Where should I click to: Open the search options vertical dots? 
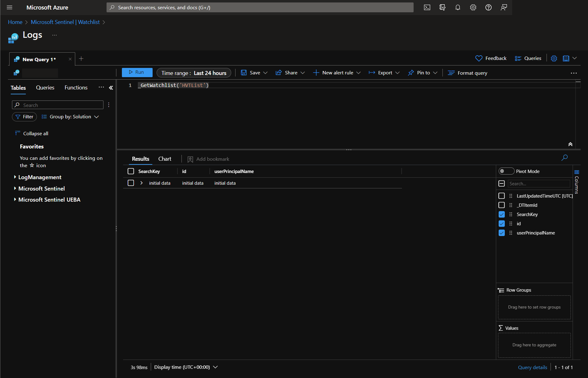click(x=109, y=105)
